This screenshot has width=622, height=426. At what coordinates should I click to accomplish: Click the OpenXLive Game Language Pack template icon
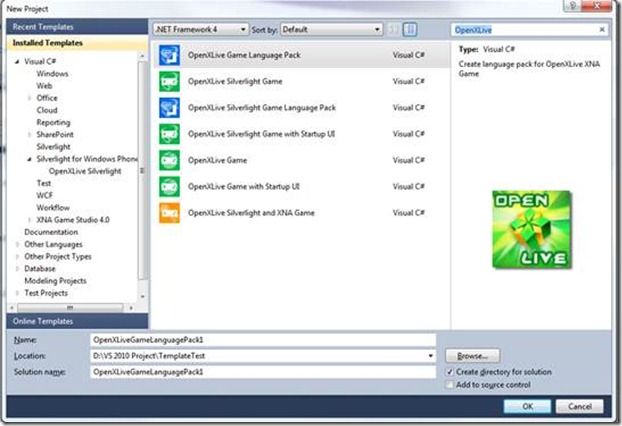(169, 55)
